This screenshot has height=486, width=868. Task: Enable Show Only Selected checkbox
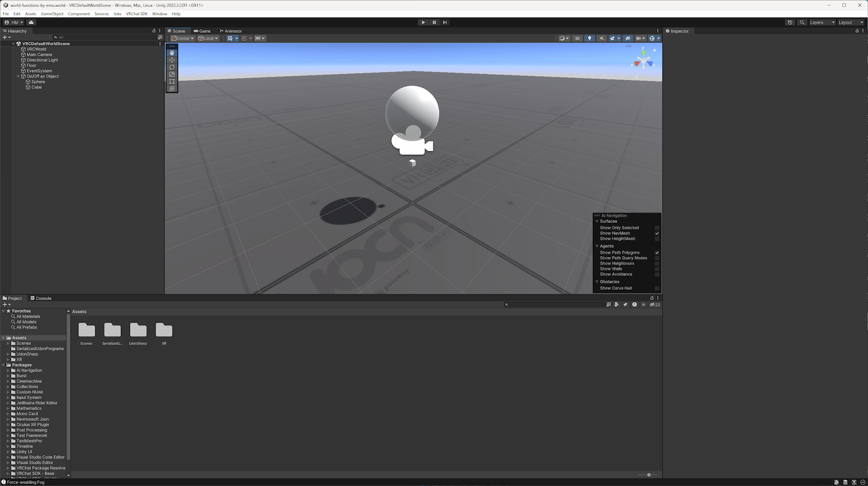click(657, 228)
